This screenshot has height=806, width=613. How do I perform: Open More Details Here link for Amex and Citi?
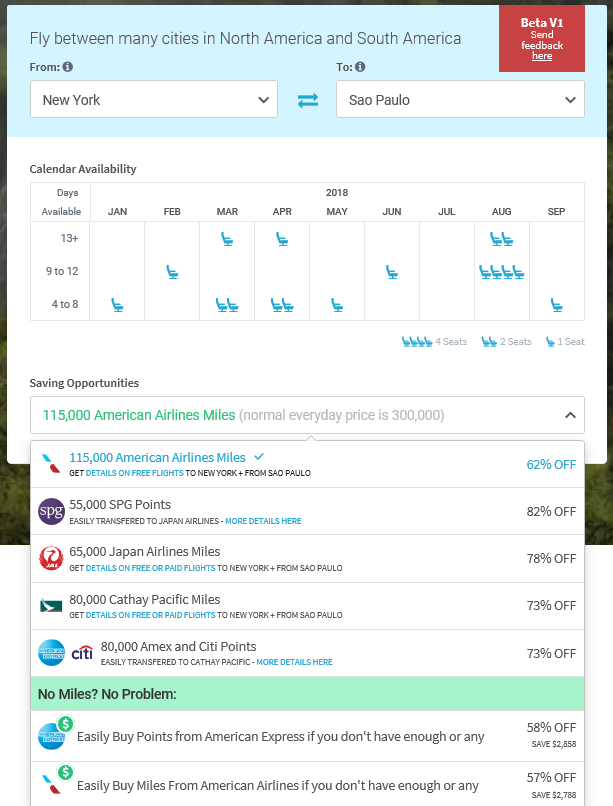pyautogui.click(x=294, y=662)
